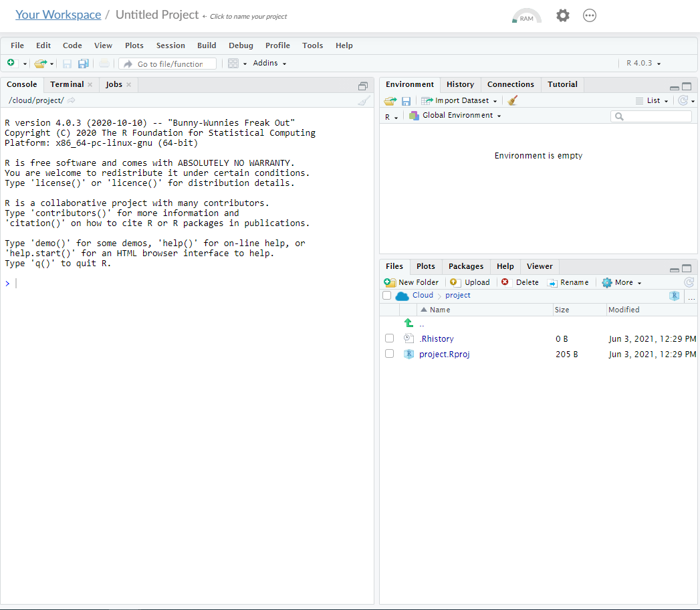The image size is (700, 610).
Task: Switch to the Packages tab
Action: [x=465, y=266]
